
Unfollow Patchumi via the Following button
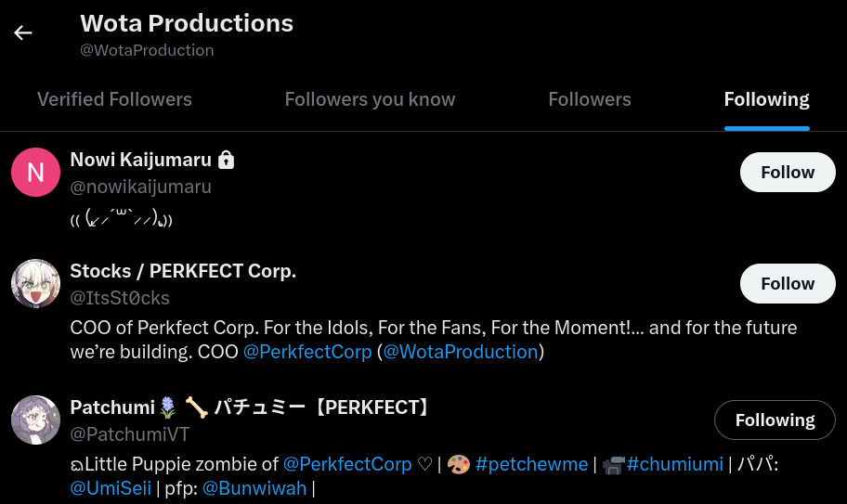[x=775, y=420]
